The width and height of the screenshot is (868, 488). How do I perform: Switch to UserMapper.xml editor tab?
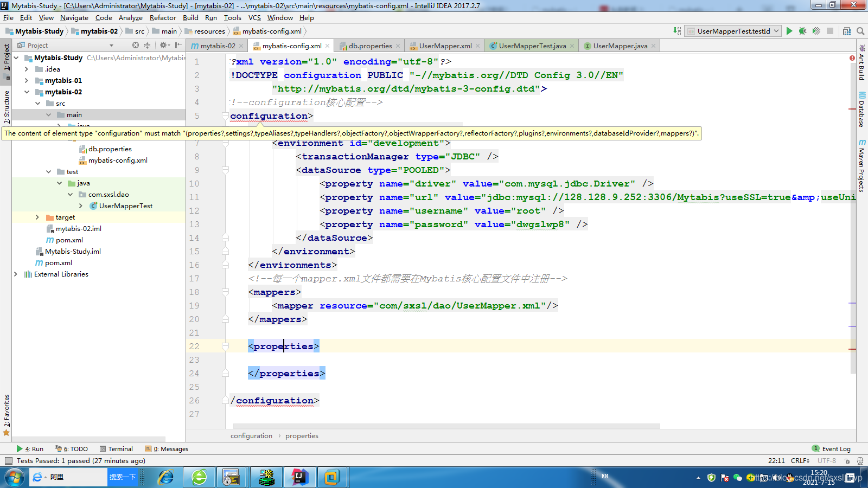click(445, 46)
